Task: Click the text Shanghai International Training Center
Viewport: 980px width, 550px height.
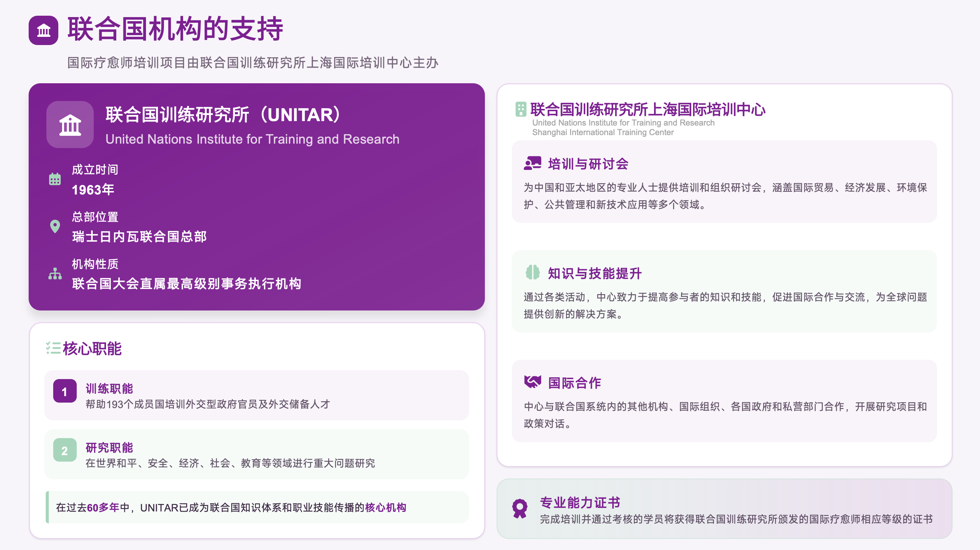Action: 603,132
